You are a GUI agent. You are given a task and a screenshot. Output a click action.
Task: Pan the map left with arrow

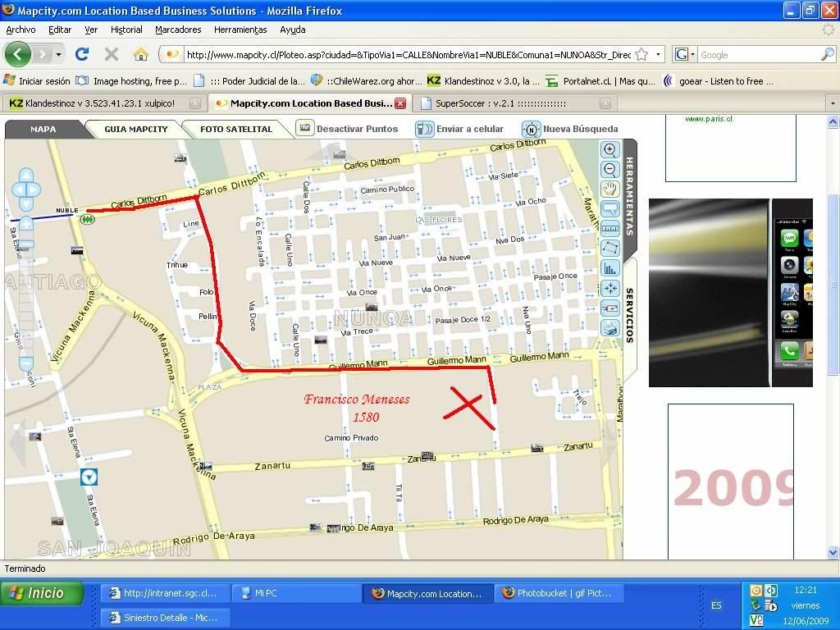point(18,189)
